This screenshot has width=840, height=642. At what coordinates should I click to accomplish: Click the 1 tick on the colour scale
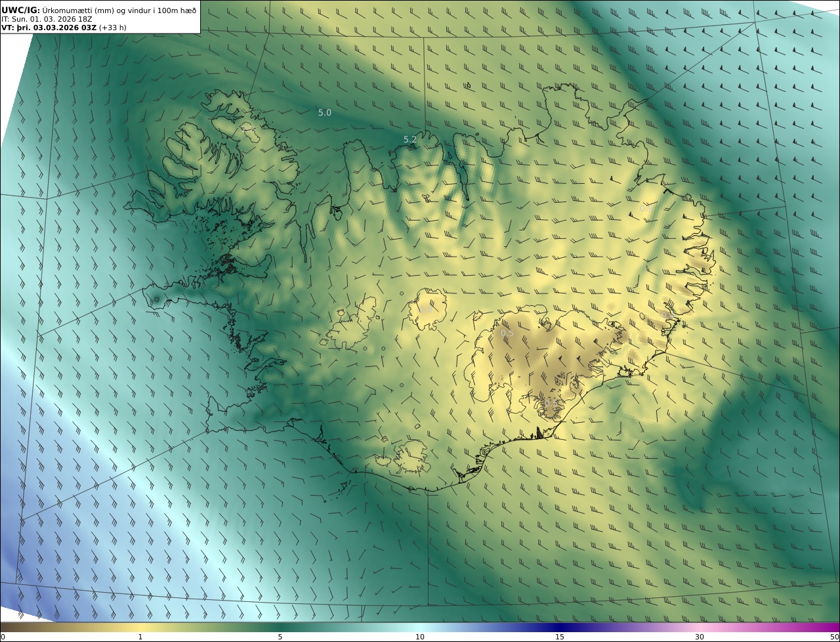click(140, 637)
